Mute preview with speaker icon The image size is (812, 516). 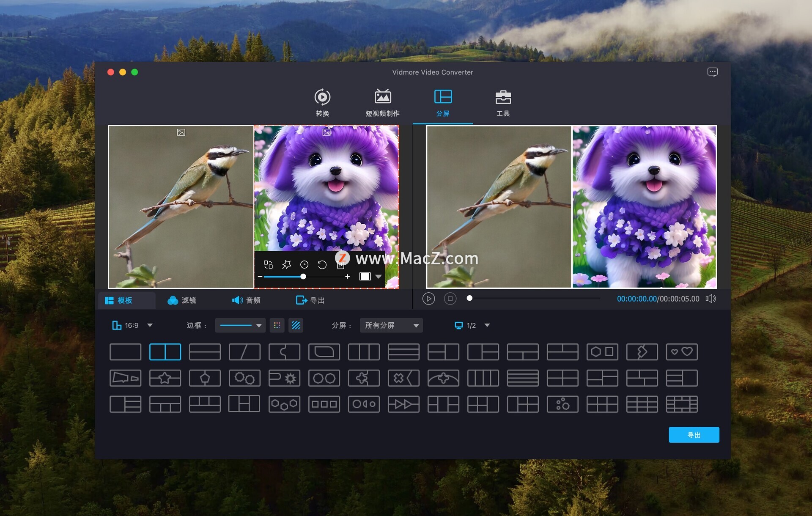coord(711,299)
